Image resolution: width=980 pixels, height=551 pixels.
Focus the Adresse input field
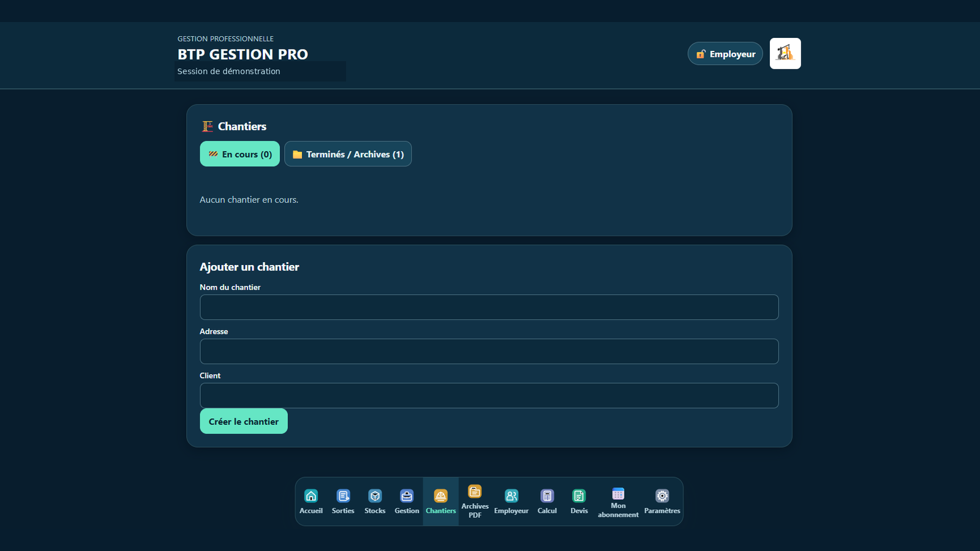coord(489,351)
